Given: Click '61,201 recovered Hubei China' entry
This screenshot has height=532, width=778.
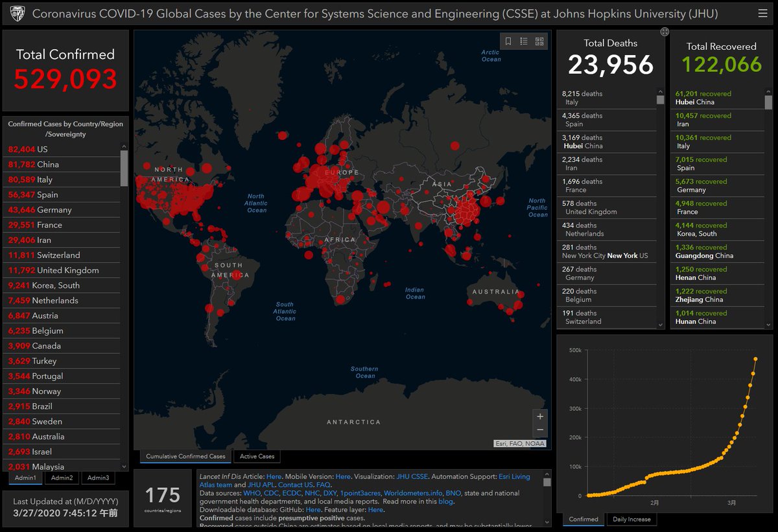Looking at the screenshot, I should 717,98.
